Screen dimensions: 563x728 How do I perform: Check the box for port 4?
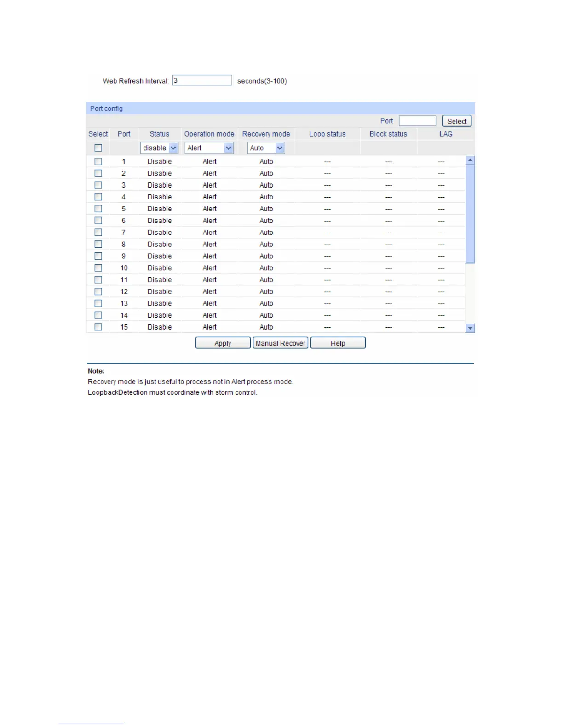coord(98,197)
